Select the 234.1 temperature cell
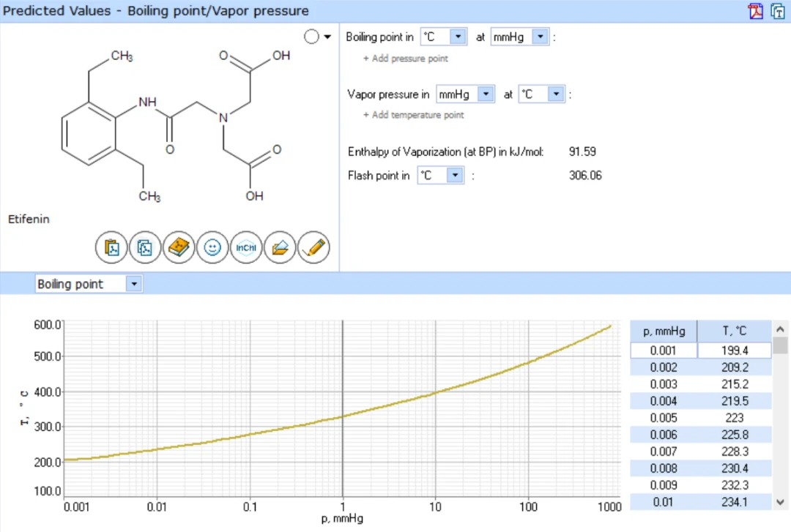Image resolution: width=791 pixels, height=532 pixels. [735, 502]
